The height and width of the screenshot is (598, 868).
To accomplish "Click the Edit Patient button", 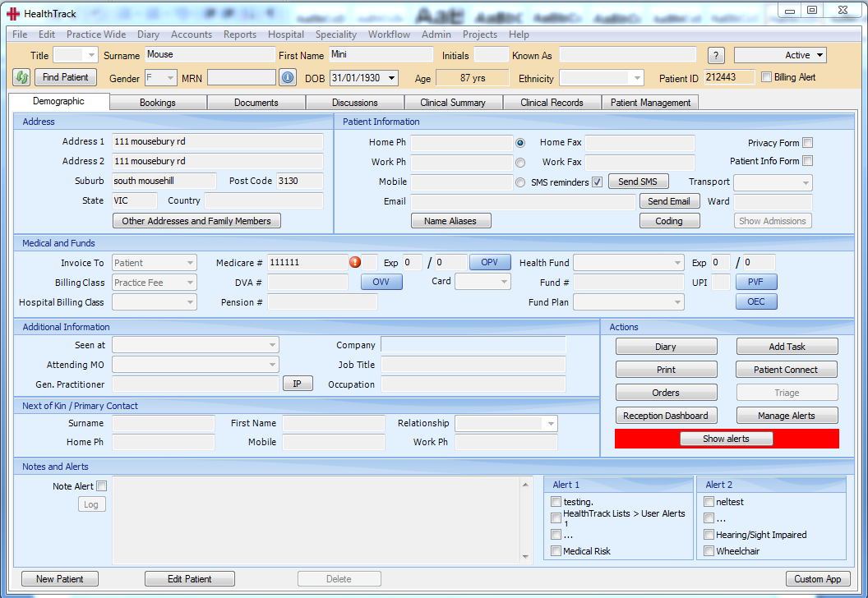I will [x=190, y=578].
